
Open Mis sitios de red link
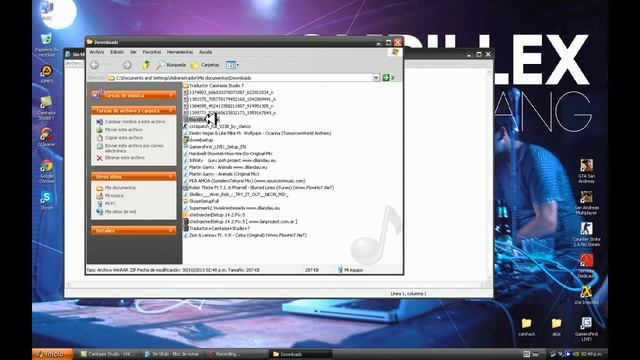120,212
